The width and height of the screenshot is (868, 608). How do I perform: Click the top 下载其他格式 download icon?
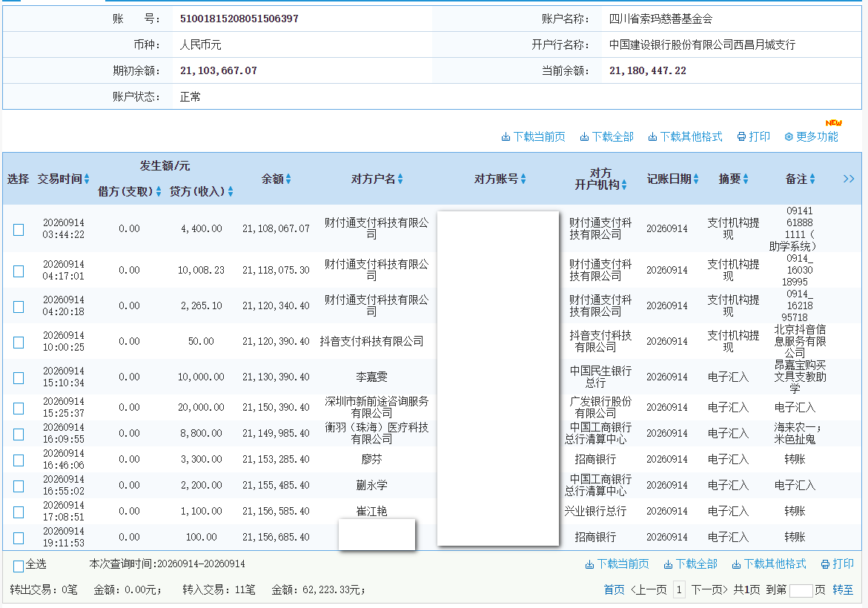click(652, 136)
